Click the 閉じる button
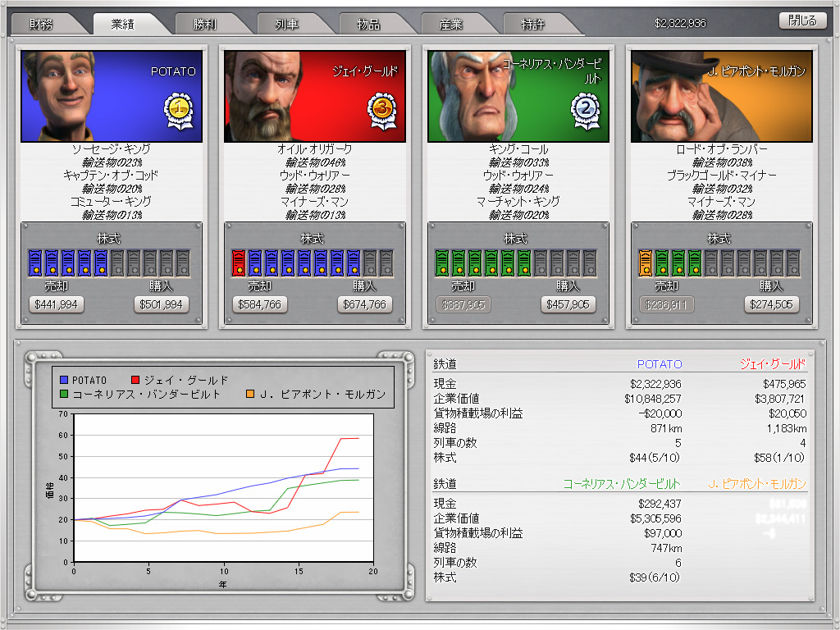Screen dimensions: 840x630 [x=802, y=21]
